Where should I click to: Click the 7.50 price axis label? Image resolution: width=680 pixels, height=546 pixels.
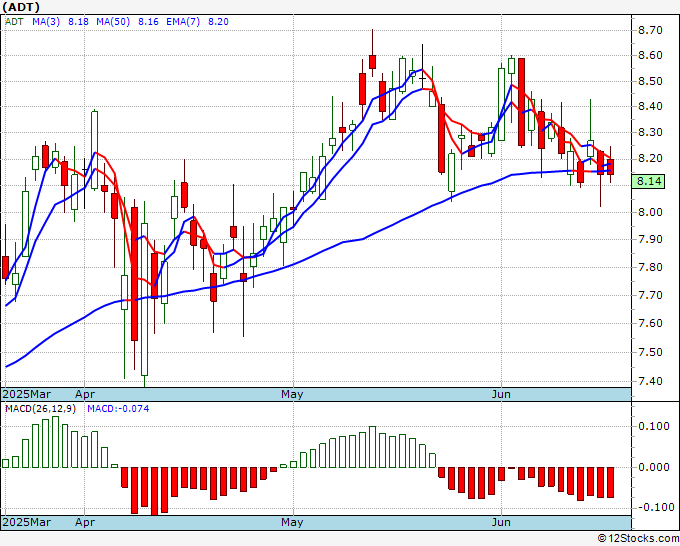pyautogui.click(x=650, y=352)
